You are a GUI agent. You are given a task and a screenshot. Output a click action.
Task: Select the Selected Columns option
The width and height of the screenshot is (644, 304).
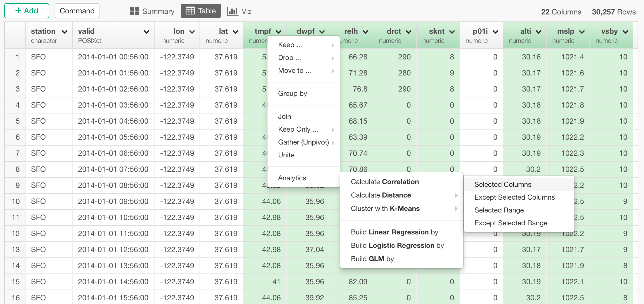[503, 184]
